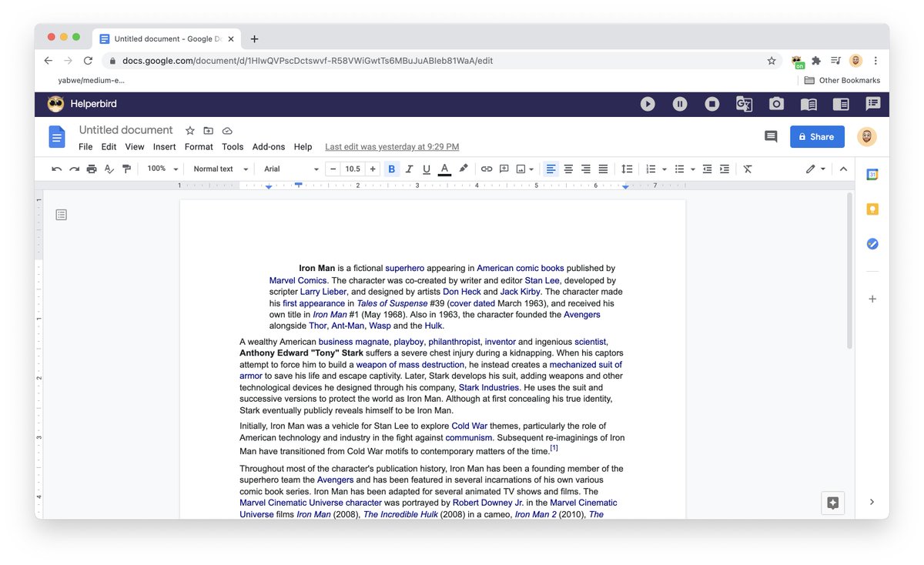Screen dimensions: 924x565
Task: Click the Share button
Action: tap(817, 137)
